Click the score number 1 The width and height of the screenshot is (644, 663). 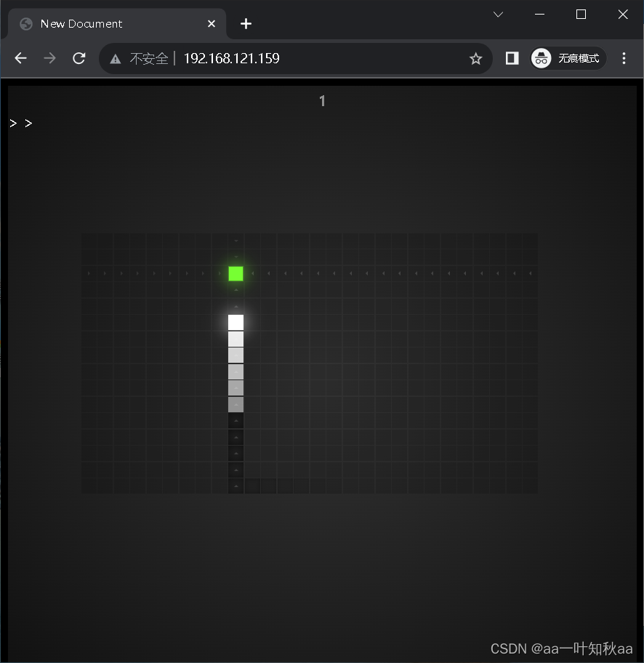pyautogui.click(x=322, y=101)
